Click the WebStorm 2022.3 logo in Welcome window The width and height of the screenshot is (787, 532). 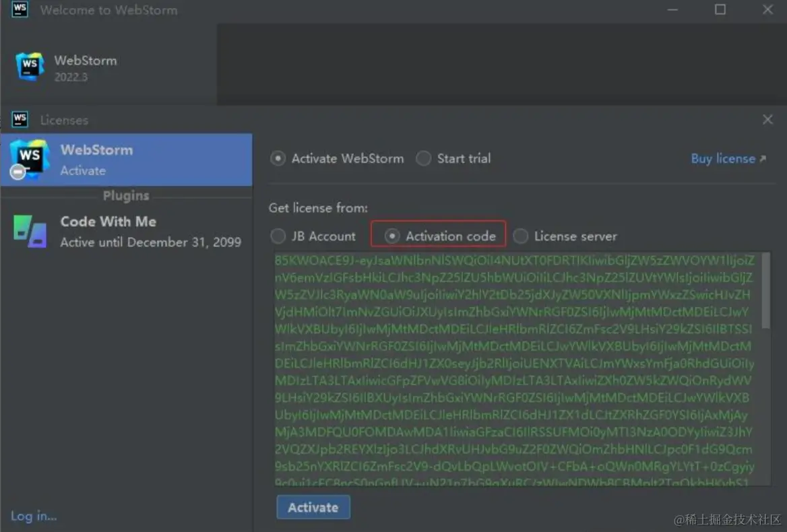coord(30,66)
